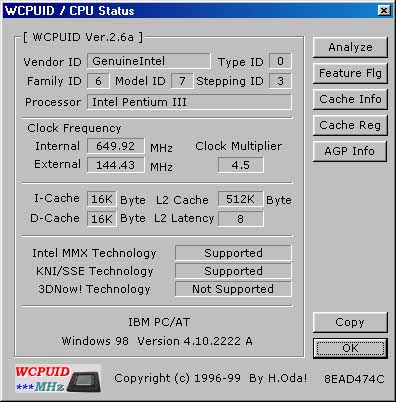Click the L2 Latency value field

[240, 219]
